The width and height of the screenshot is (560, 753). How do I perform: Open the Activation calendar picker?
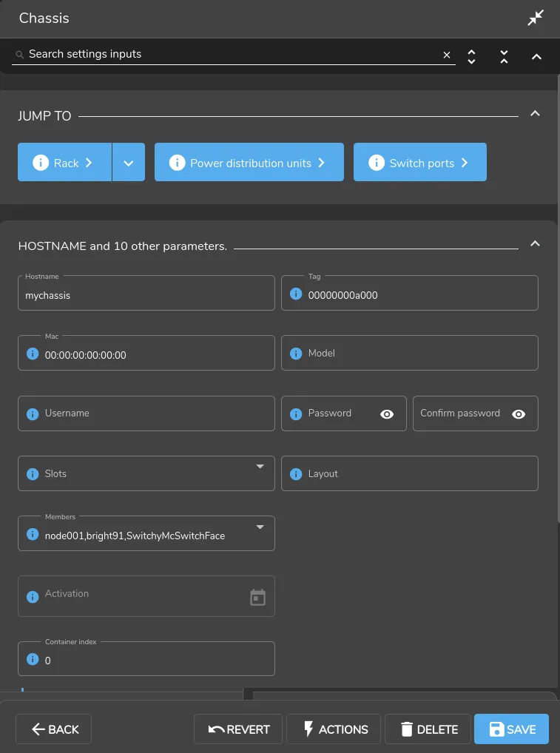point(258,598)
